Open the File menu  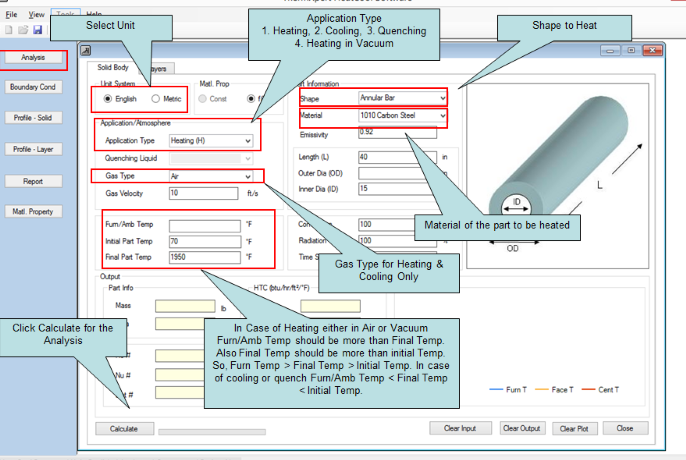pyautogui.click(x=11, y=14)
